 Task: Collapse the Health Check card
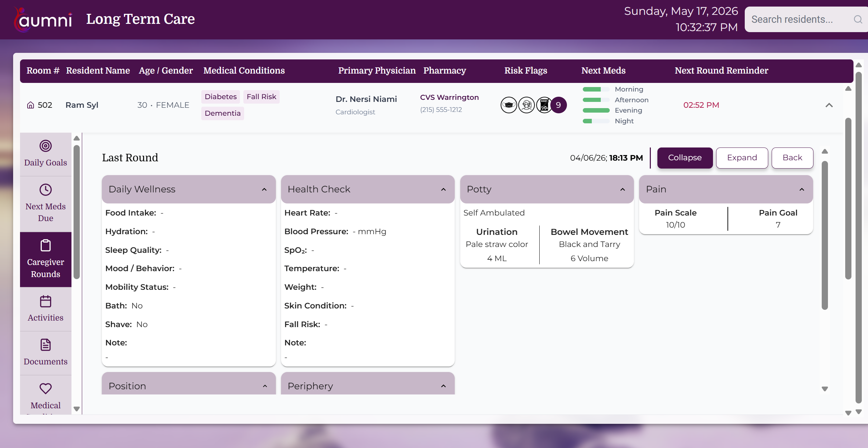click(443, 189)
